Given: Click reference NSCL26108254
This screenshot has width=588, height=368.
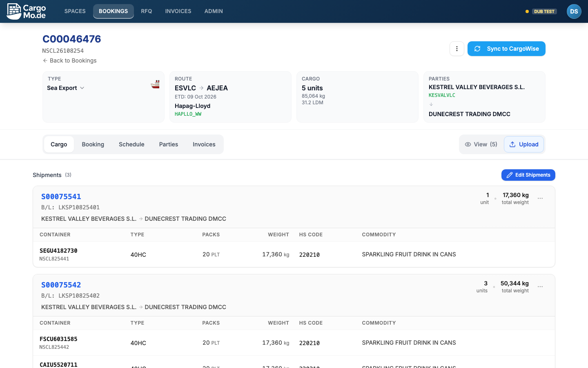Looking at the screenshot, I should click(x=63, y=51).
